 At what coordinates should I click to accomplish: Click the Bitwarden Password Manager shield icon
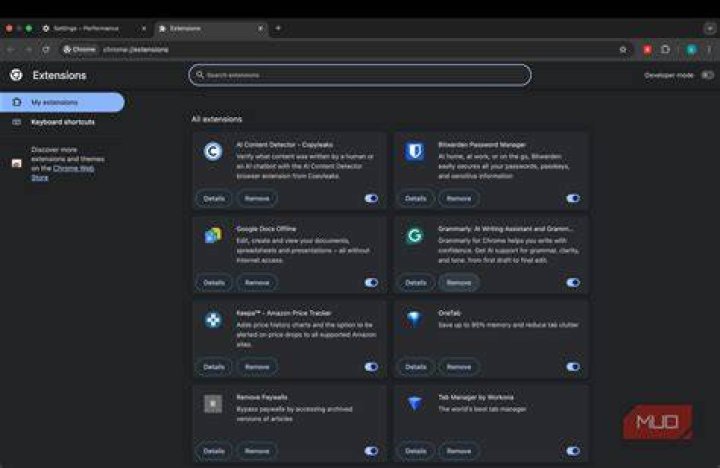415,151
